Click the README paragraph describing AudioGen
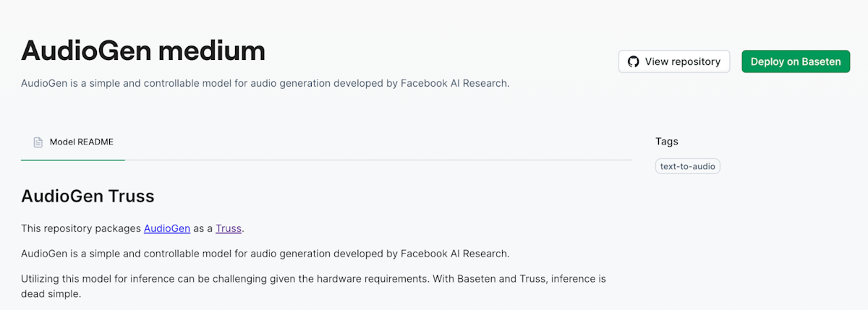Screen dimensions: 868x310 (x=265, y=254)
